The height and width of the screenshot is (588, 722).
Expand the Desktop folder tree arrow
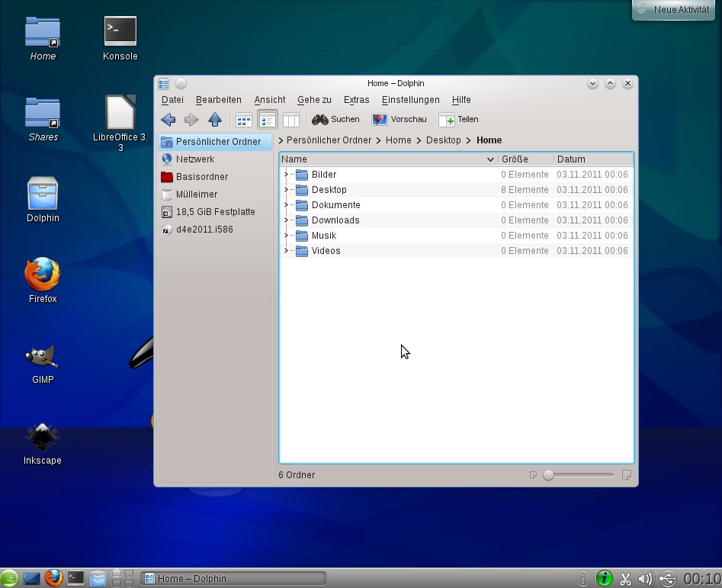tap(286, 190)
